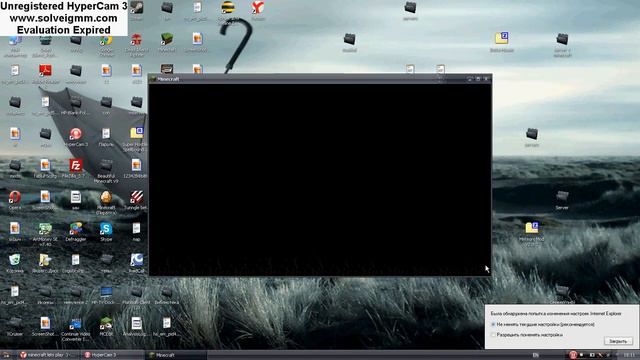The height and width of the screenshot is (360, 640).
Task: Open the Super Hostile Spellbound archive icon
Action: (x=137, y=133)
